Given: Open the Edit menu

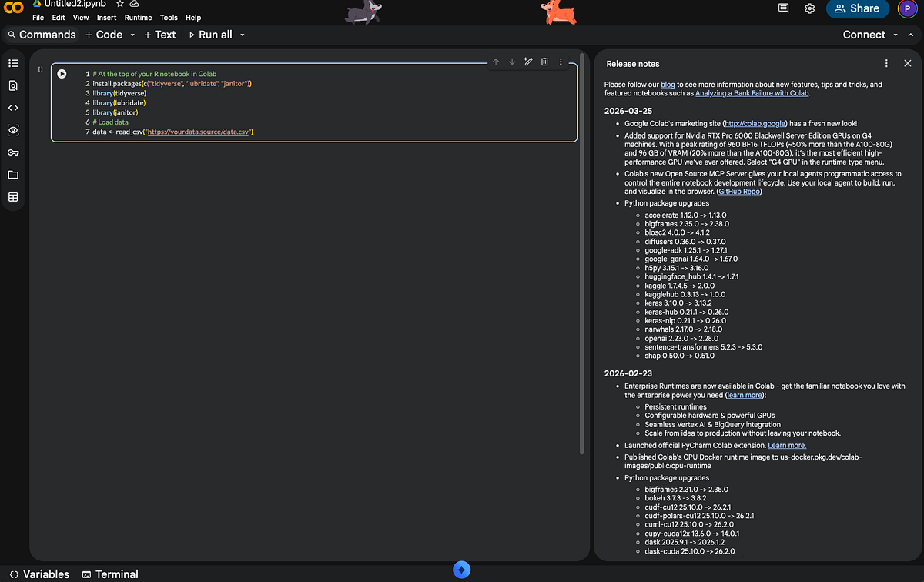Looking at the screenshot, I should pos(59,18).
